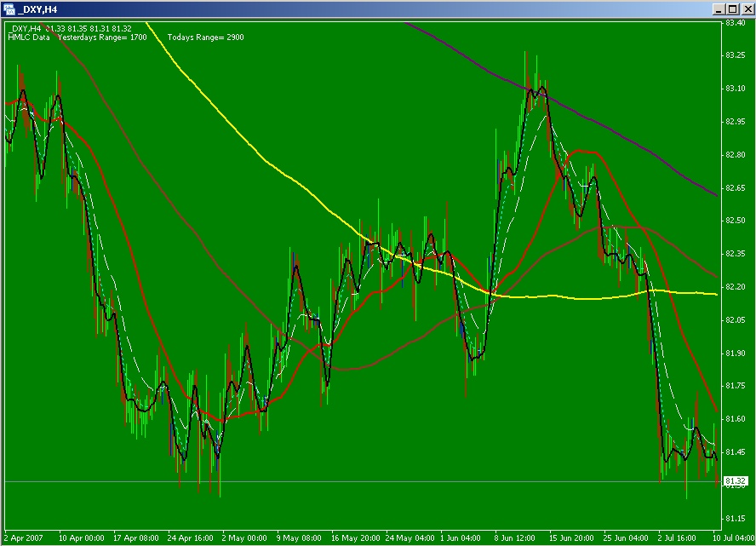Click the '1 Jun 04:00' time axis label

coord(461,537)
